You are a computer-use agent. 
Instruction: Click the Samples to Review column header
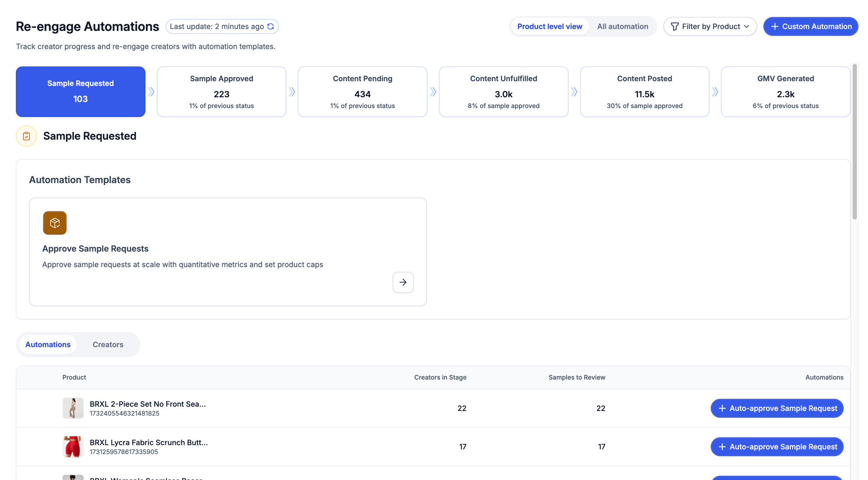(577, 378)
